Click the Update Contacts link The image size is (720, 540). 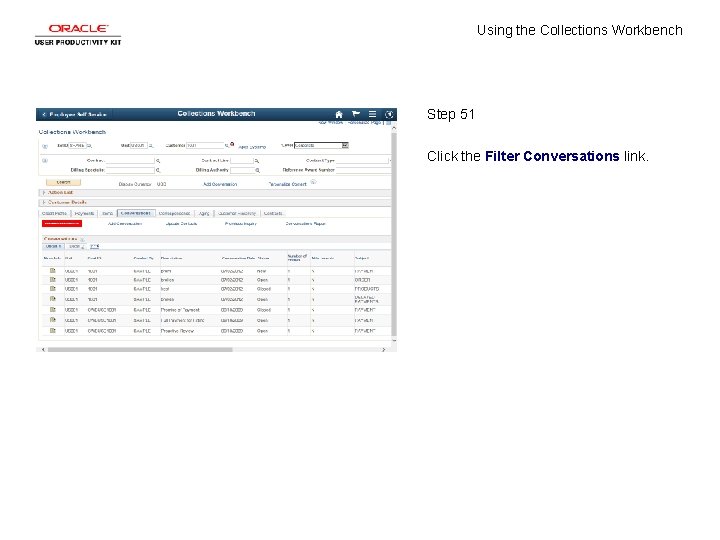(x=181, y=224)
